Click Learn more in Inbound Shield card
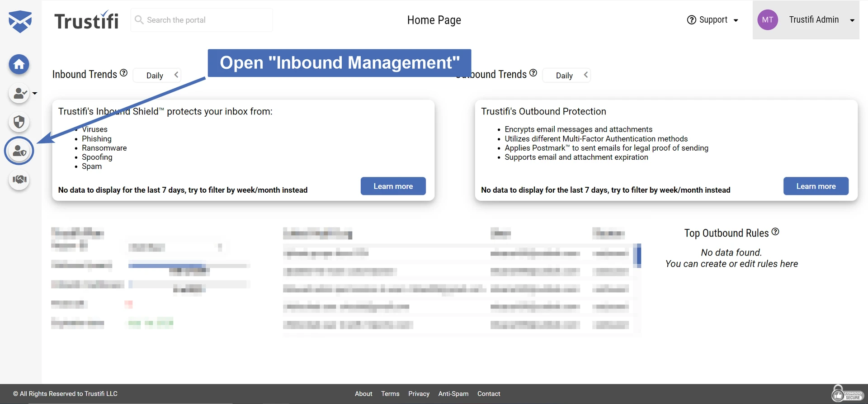Image resolution: width=868 pixels, height=404 pixels. click(393, 186)
